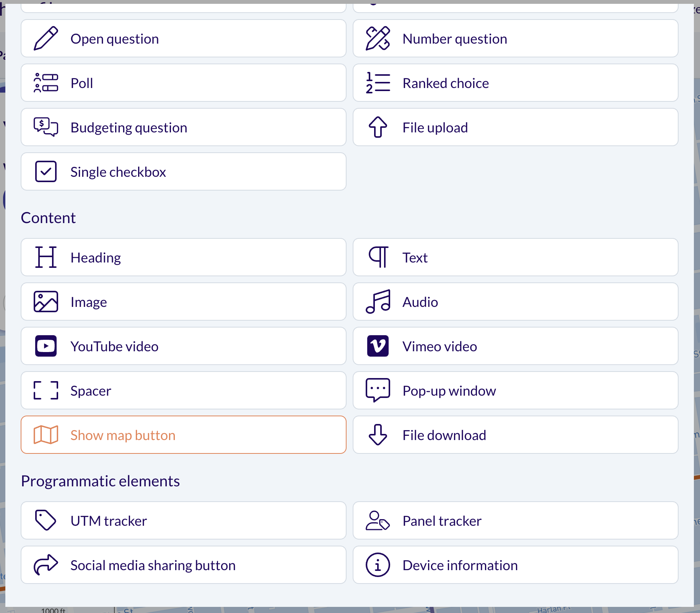Image resolution: width=700 pixels, height=613 pixels.
Task: Click the Device information info icon
Action: tap(378, 565)
